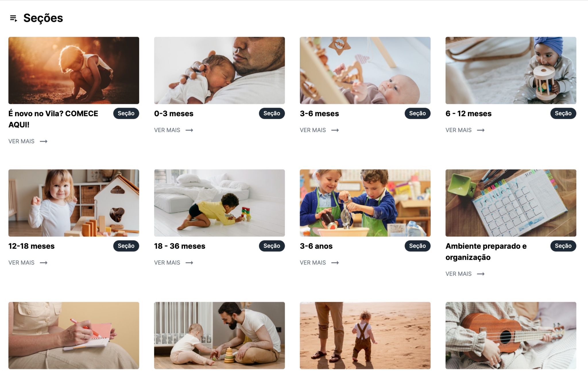This screenshot has height=371, width=588.
Task: Open VER MAIS under É novo no Vila
Action: coord(28,141)
